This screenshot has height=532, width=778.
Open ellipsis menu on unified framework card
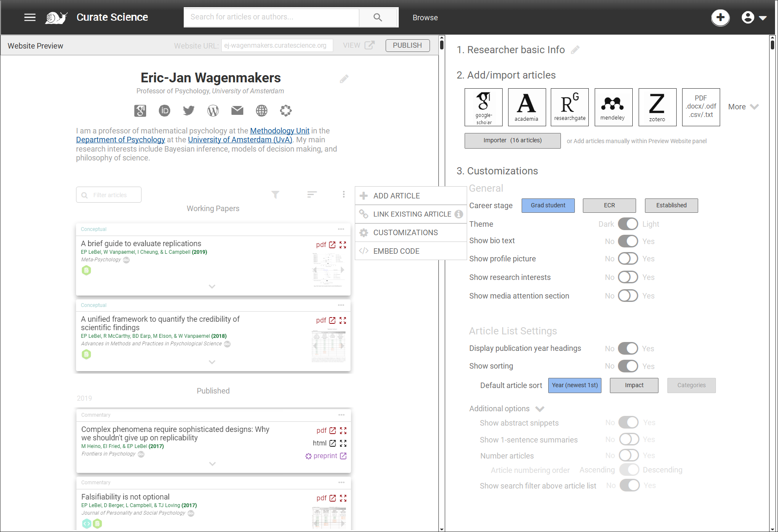(x=341, y=305)
